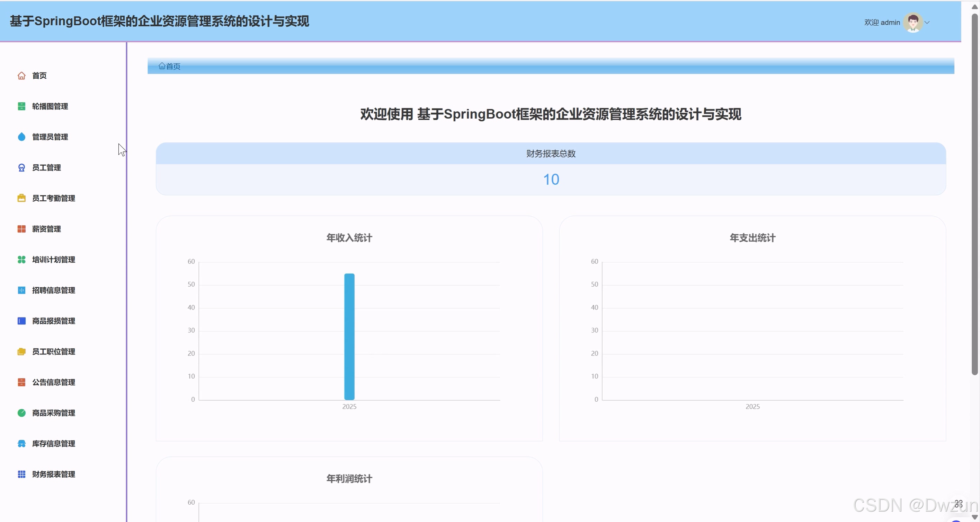Click the badge icon next to 员工管理
Viewport: 980px width, 522px height.
(x=22, y=167)
